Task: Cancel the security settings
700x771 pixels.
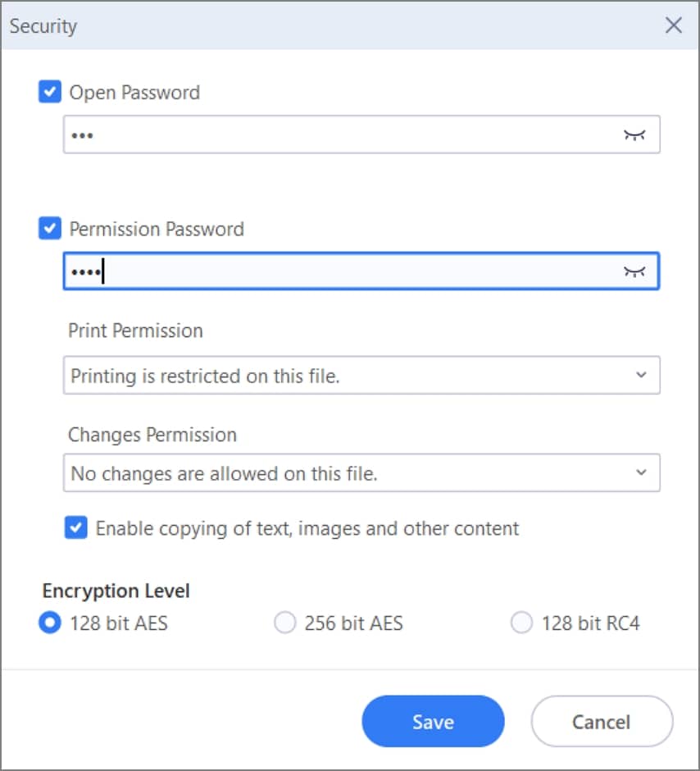Action: click(x=601, y=722)
